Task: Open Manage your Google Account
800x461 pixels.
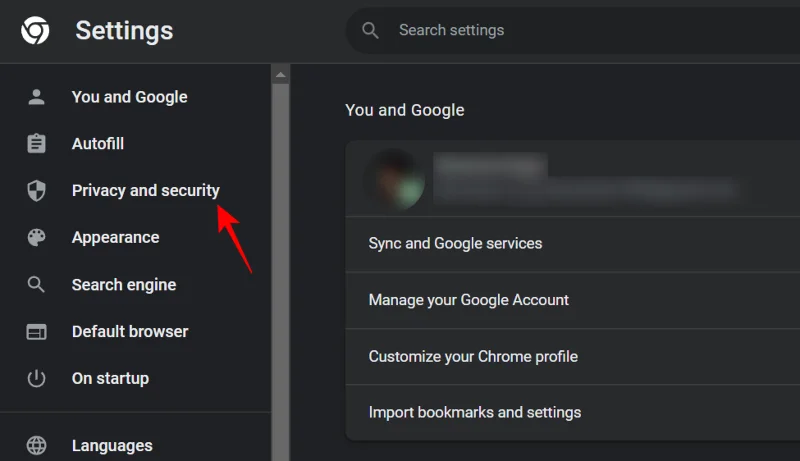Action: (x=468, y=300)
